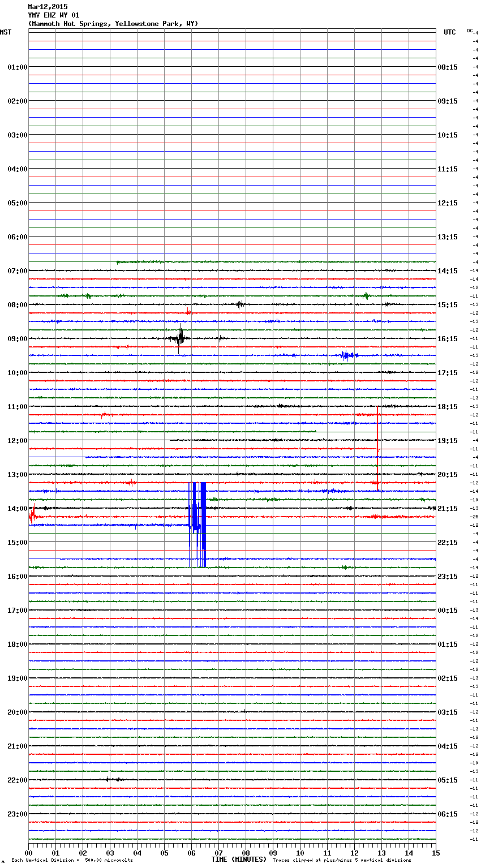481x868 pixels.
Task: Click the large clipped blue signal burst
Action: tap(197, 525)
